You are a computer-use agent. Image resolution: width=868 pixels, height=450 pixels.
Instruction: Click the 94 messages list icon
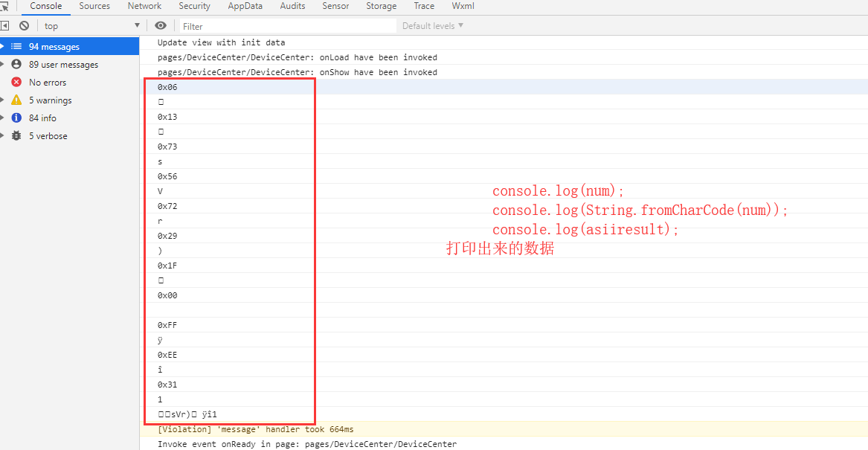[16, 47]
